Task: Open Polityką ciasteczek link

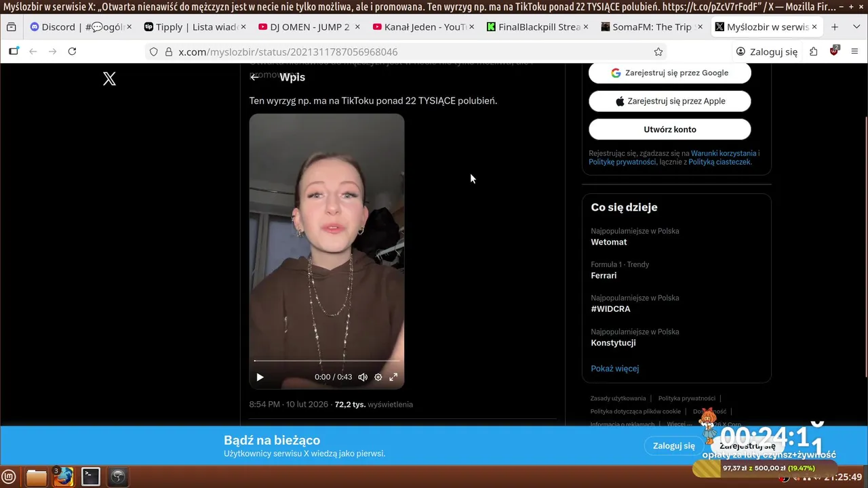Action: tap(719, 162)
